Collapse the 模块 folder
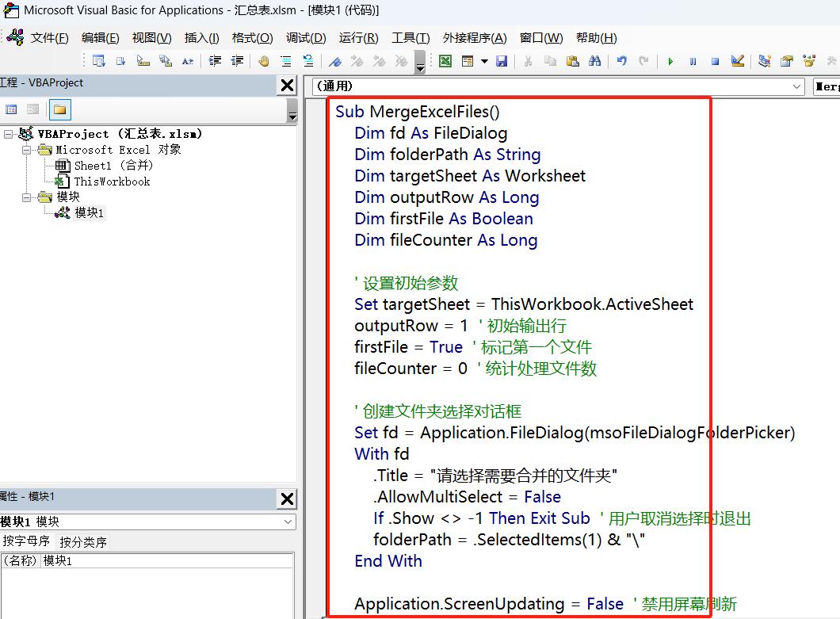This screenshot has height=619, width=840. 26,197
